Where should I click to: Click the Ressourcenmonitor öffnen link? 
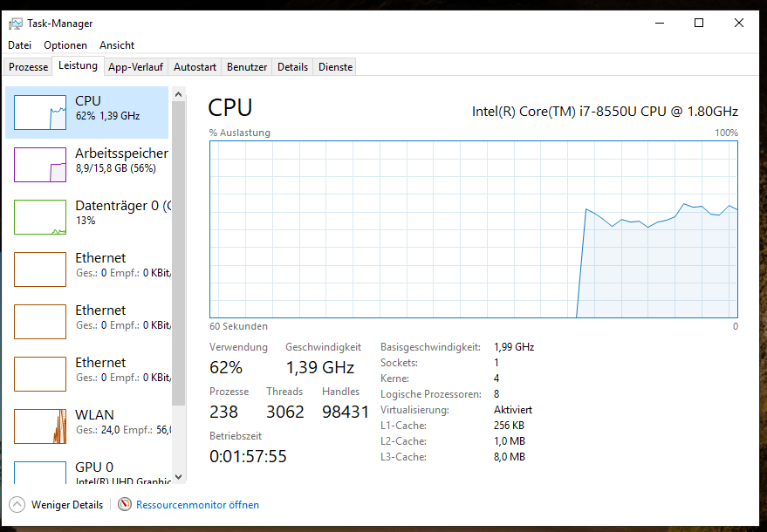pyautogui.click(x=197, y=505)
